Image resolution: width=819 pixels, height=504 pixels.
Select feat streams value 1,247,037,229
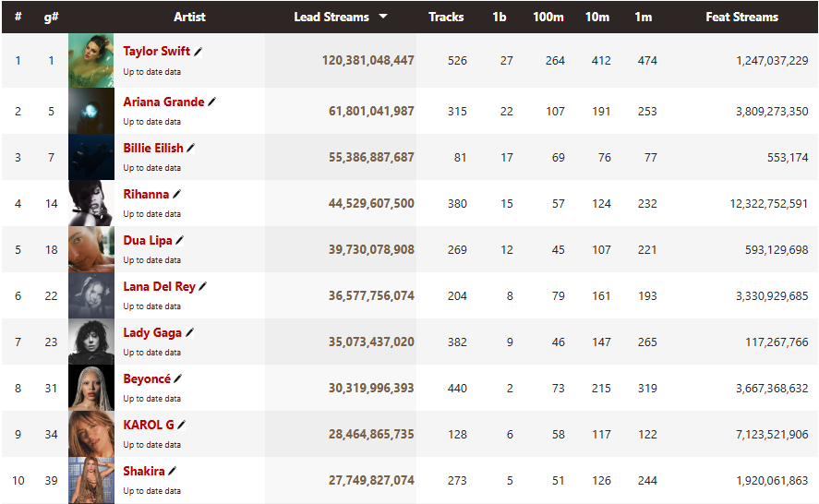[772, 61]
